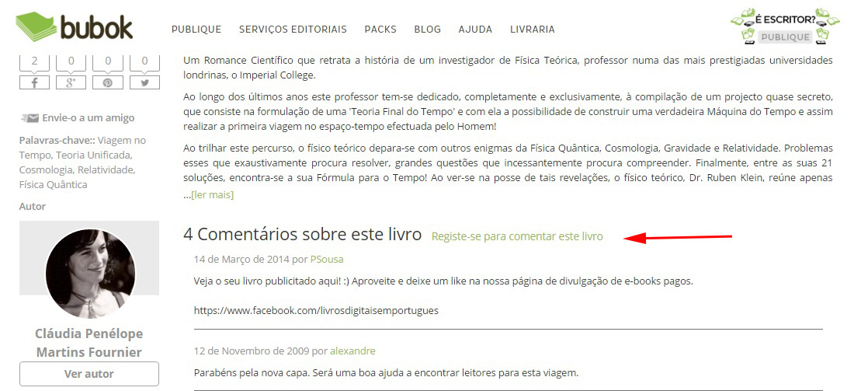The width and height of the screenshot is (868, 391).
Task: Go to the PACKS menu item
Action: coord(380,30)
